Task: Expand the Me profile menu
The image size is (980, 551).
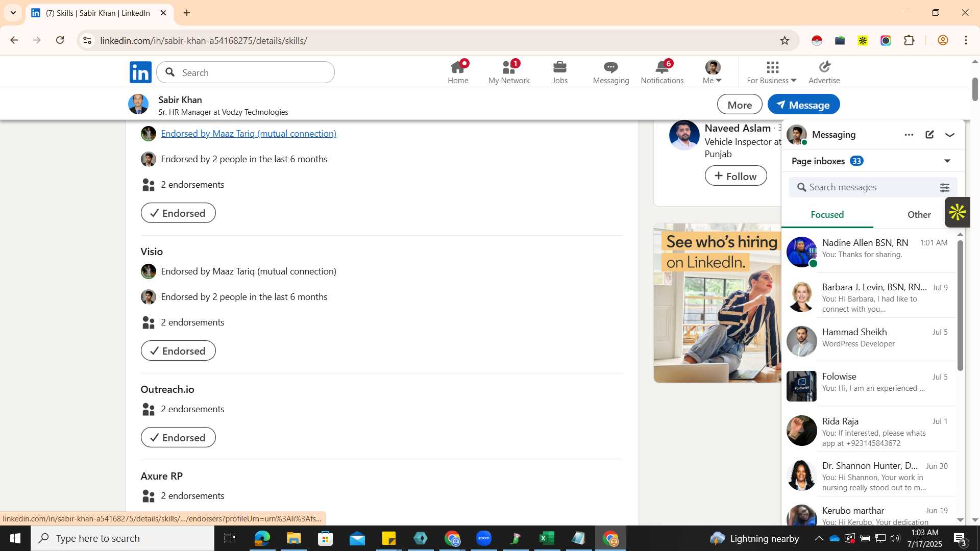Action: pos(713,72)
